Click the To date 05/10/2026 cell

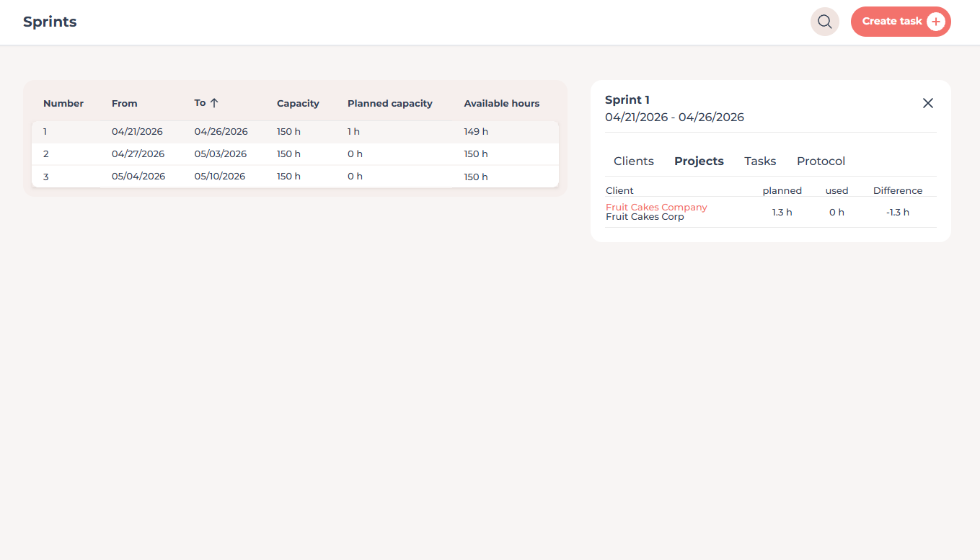coord(220,177)
